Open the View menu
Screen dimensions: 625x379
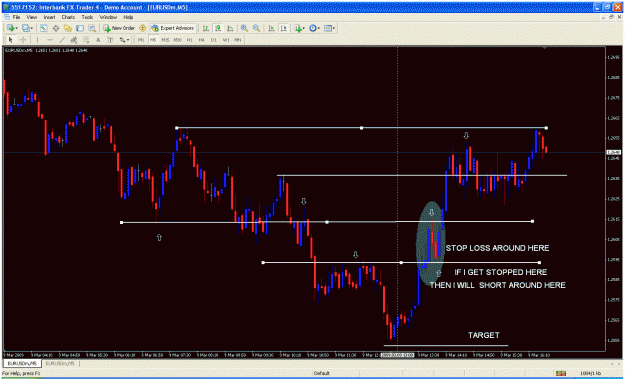coord(31,18)
